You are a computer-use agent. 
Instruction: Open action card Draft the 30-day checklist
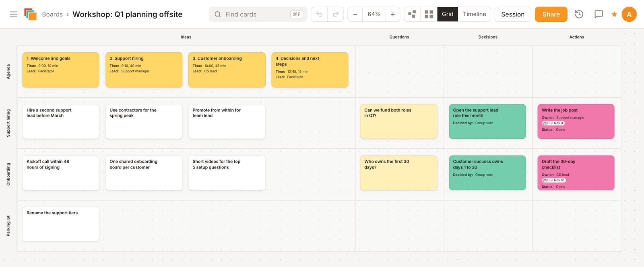click(576, 173)
